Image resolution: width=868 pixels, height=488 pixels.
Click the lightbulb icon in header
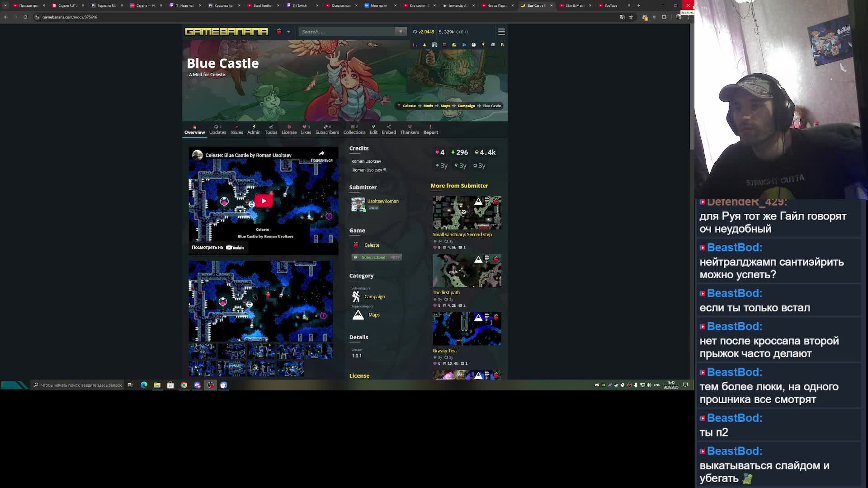[x=483, y=45]
